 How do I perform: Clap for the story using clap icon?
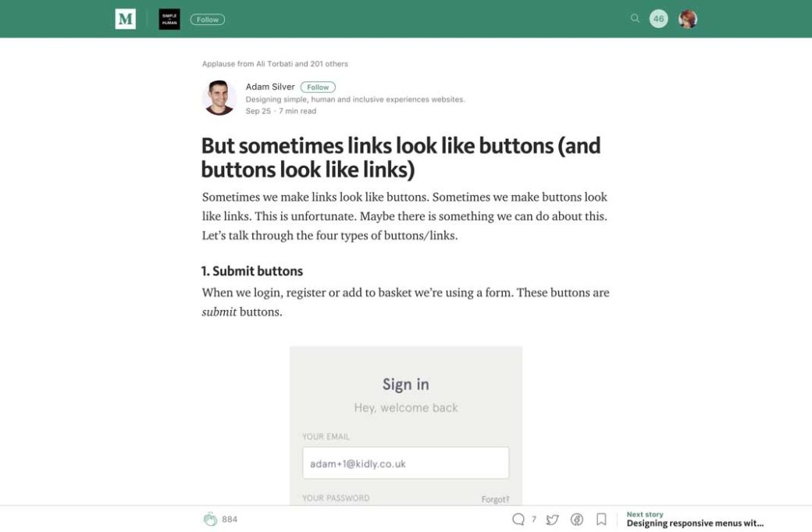pyautogui.click(x=210, y=519)
